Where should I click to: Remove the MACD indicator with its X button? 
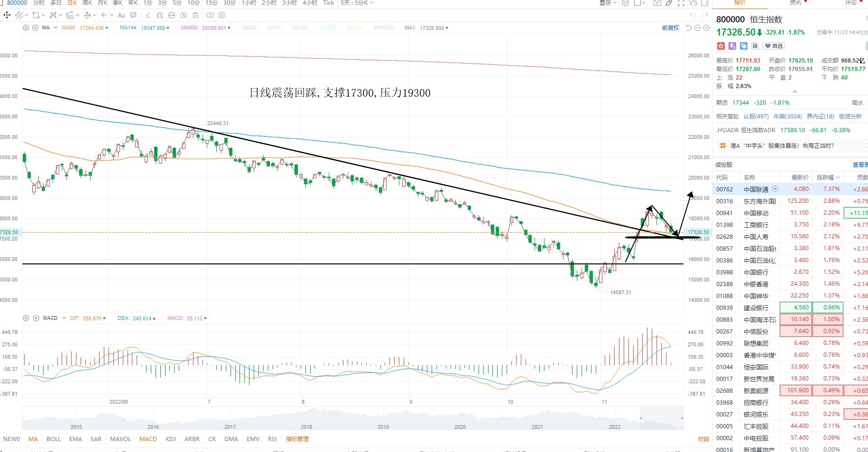click(x=36, y=318)
